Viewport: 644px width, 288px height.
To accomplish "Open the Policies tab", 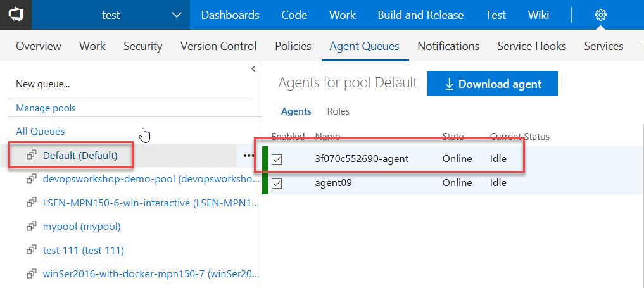I will [293, 46].
